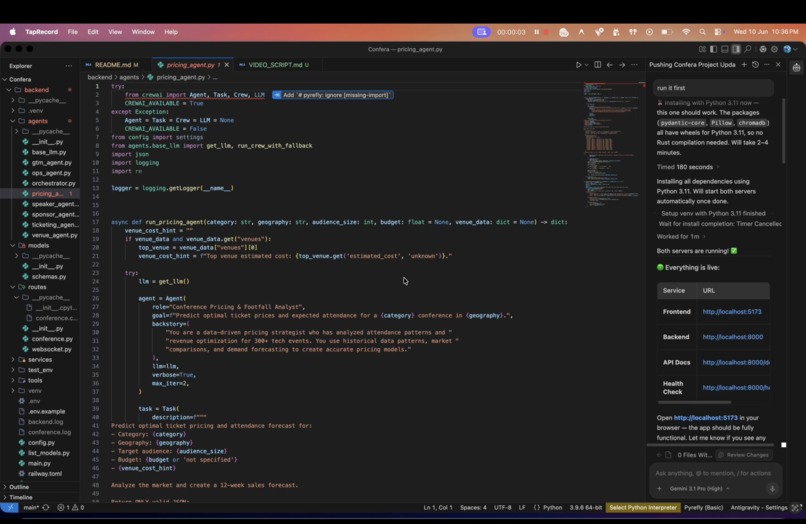Toggle primary sidebar layout icon in the title bar
This screenshot has height=524, width=806.
(713, 49)
